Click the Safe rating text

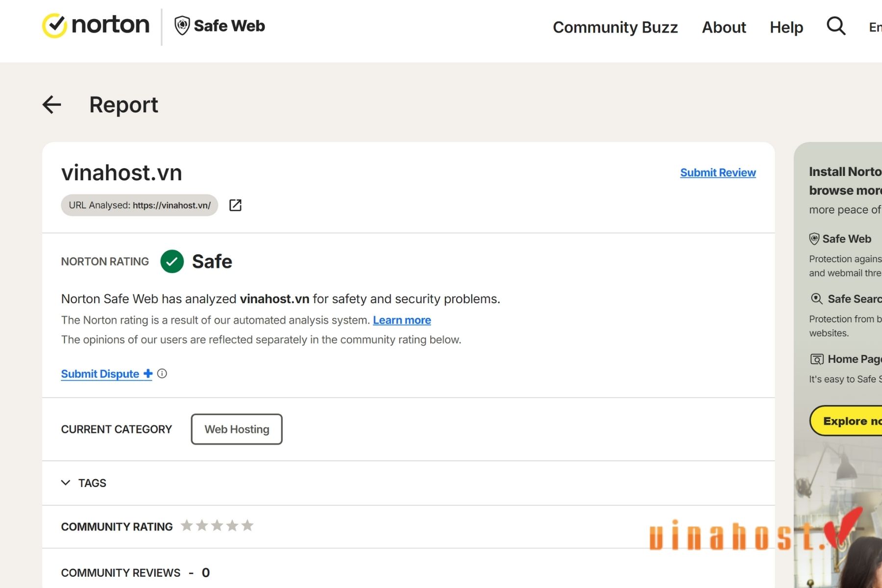[212, 262]
